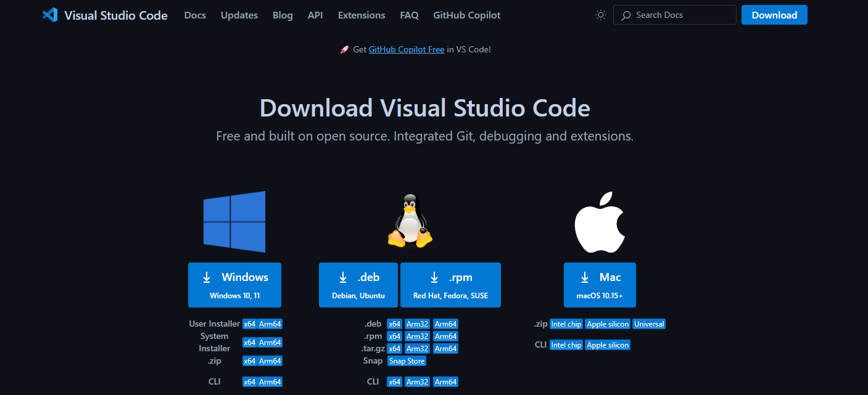Select Arm64 for Windows User Installer
The height and width of the screenshot is (395, 868).
(270, 324)
